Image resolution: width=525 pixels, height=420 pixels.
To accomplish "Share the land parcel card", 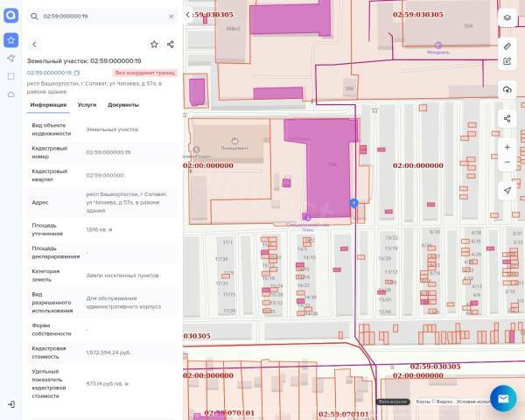I will tap(170, 44).
